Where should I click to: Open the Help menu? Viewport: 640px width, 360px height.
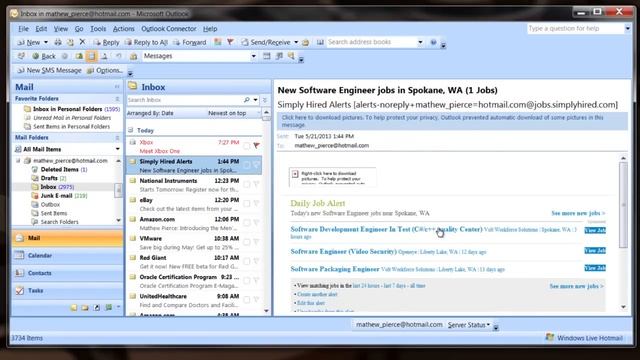pos(210,29)
